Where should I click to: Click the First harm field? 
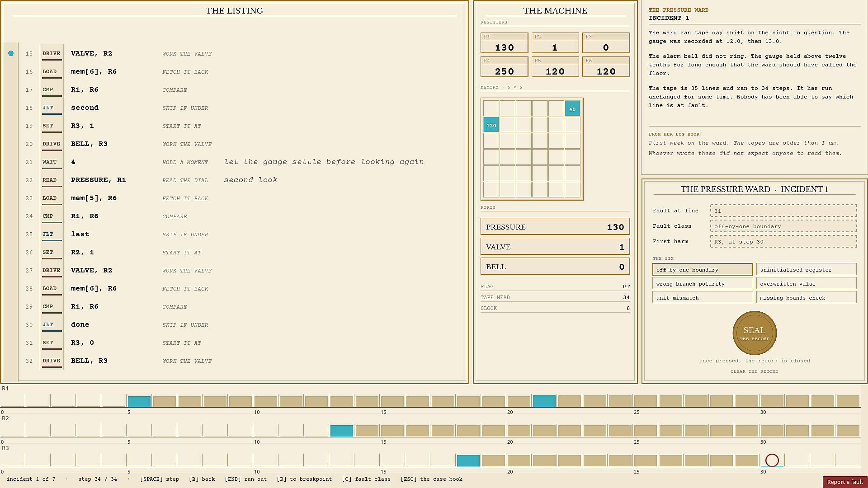(x=783, y=241)
